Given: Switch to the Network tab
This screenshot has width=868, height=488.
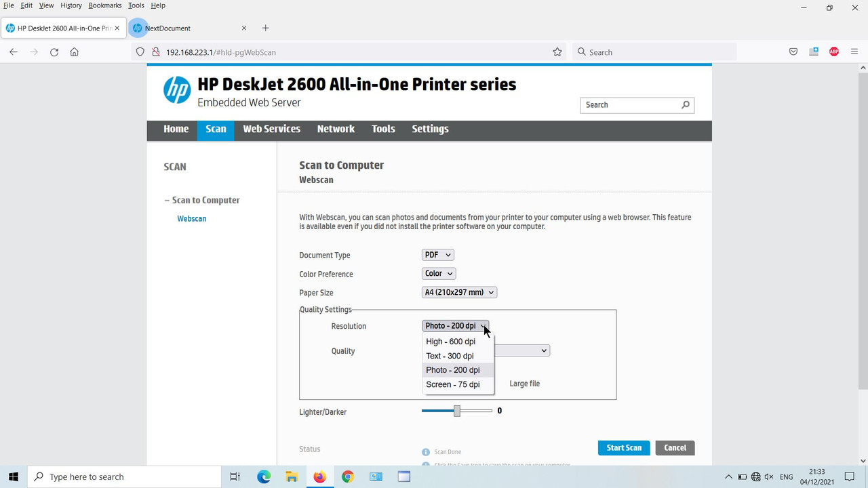Looking at the screenshot, I should 336,129.
